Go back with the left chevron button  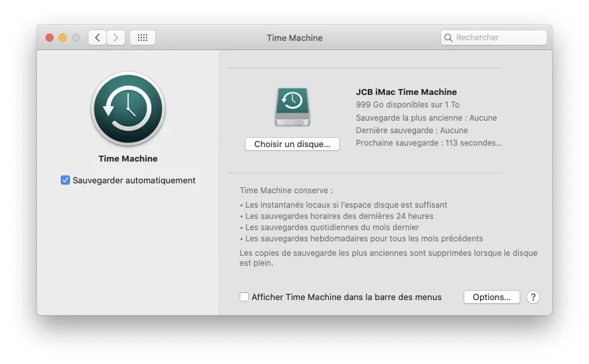pyautogui.click(x=97, y=38)
